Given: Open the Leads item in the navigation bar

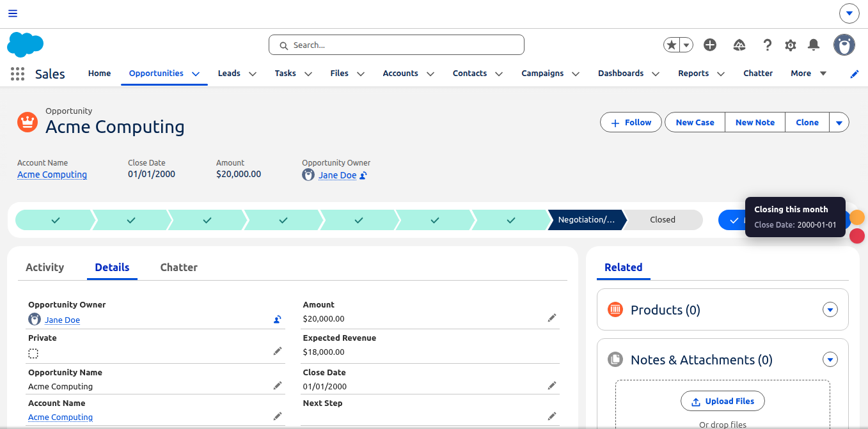Looking at the screenshot, I should [x=229, y=73].
